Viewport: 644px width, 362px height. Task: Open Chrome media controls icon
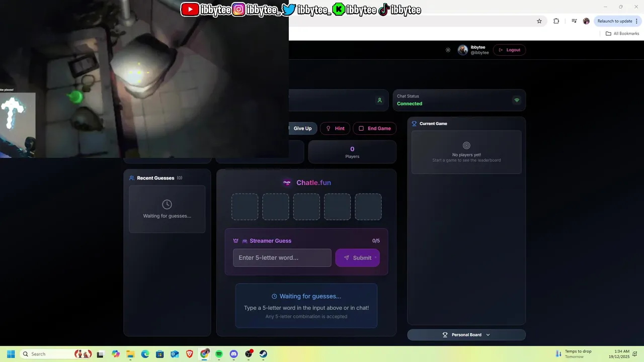click(x=574, y=21)
